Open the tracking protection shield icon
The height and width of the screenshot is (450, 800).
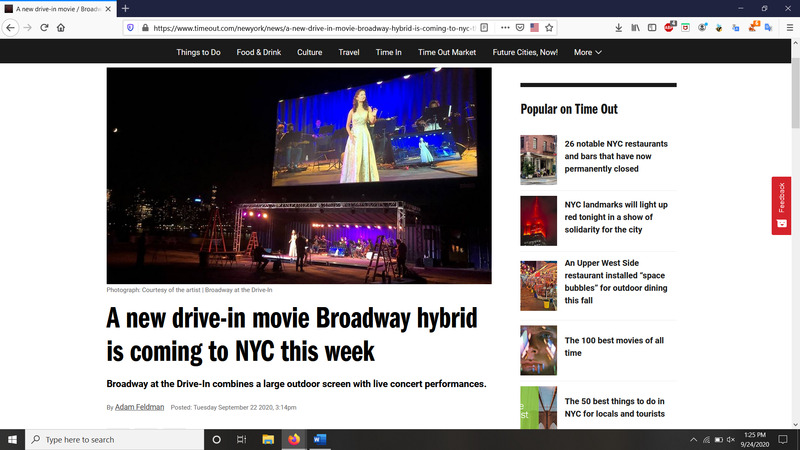(x=130, y=27)
